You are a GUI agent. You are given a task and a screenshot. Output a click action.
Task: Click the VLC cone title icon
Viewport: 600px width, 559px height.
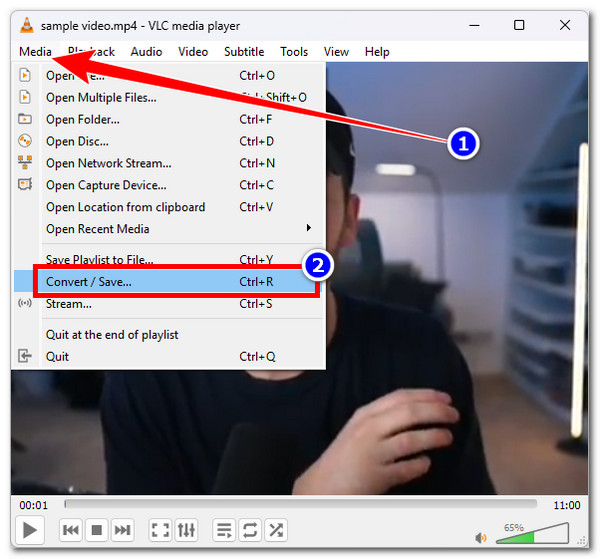tap(26, 25)
